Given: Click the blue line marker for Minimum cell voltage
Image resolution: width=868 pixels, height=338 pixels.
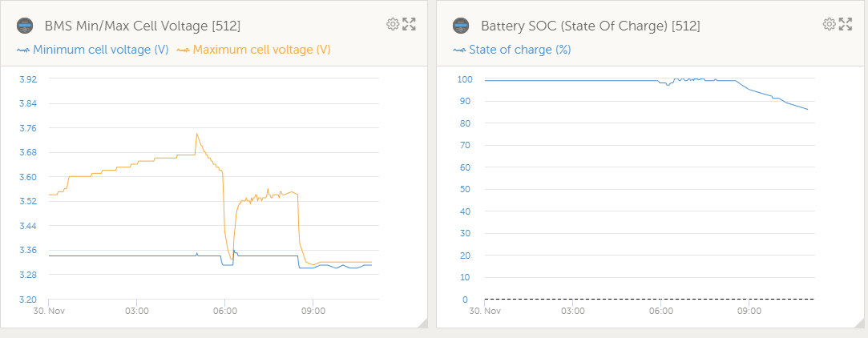Looking at the screenshot, I should (x=22, y=50).
